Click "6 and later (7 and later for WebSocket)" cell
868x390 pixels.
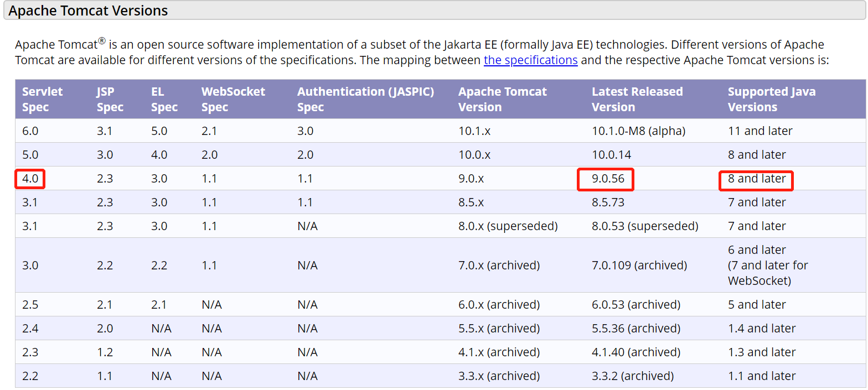768,266
